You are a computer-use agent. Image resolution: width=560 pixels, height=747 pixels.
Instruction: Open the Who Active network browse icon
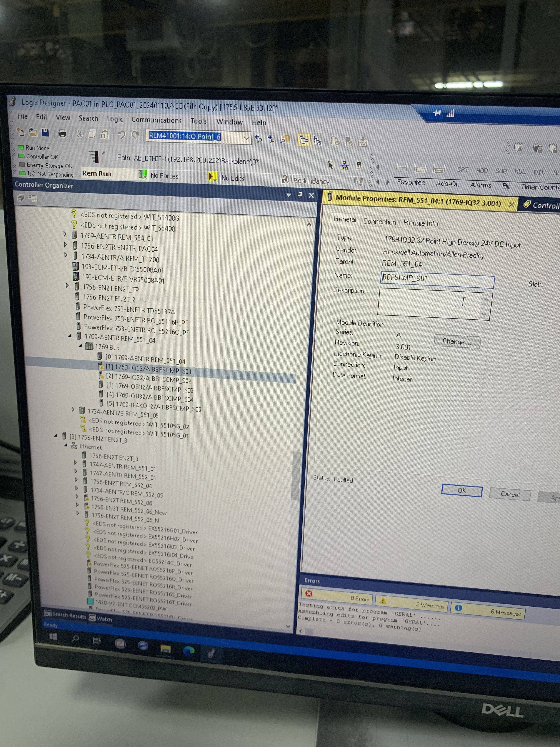(344, 165)
